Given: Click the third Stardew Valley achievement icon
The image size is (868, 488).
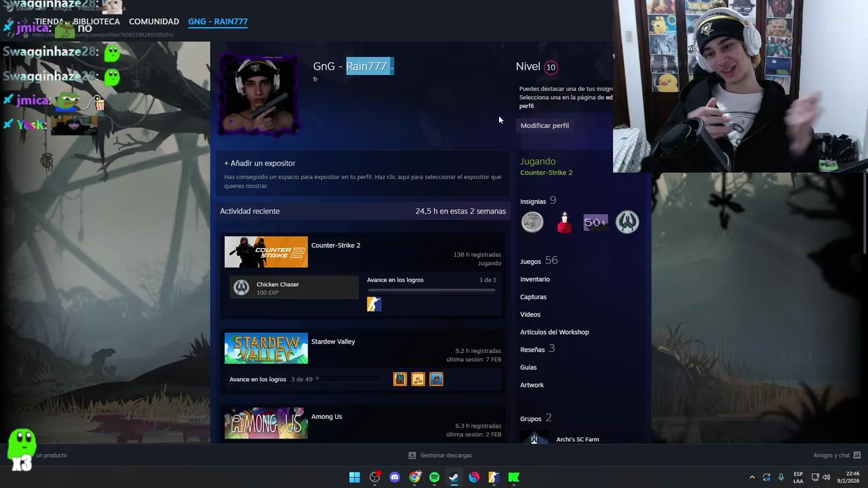Looking at the screenshot, I should pyautogui.click(x=436, y=380).
